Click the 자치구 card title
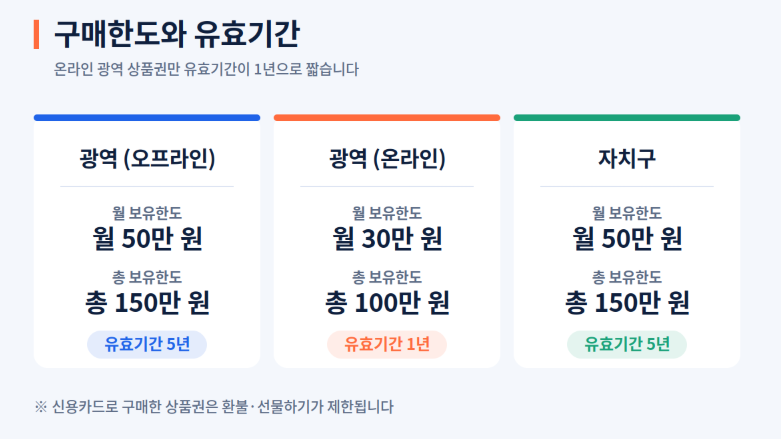 tap(627, 158)
